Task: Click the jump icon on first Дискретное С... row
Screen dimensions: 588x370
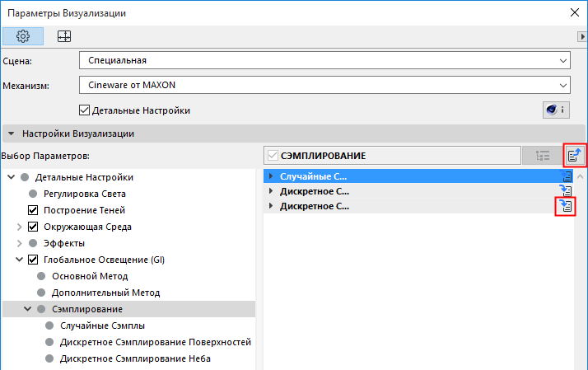Action: (x=566, y=191)
